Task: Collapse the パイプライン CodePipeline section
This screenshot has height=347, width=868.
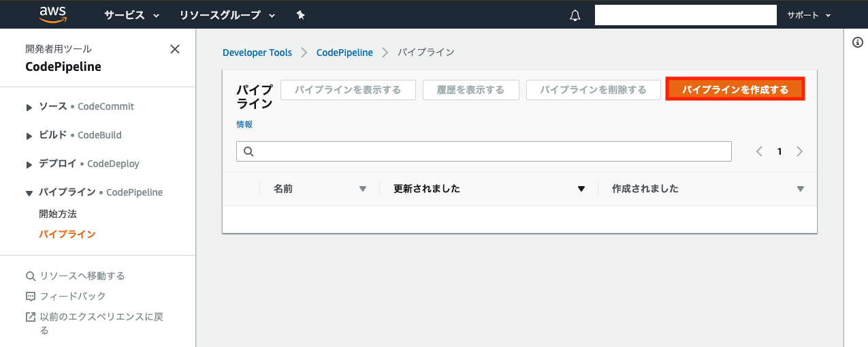Action: [29, 194]
